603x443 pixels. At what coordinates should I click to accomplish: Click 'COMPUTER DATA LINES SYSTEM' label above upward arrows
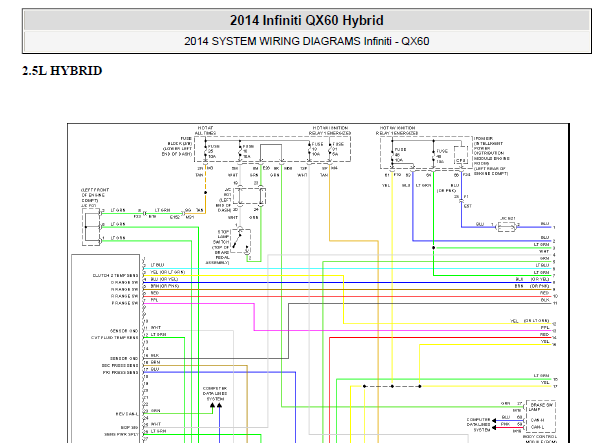coord(215,394)
